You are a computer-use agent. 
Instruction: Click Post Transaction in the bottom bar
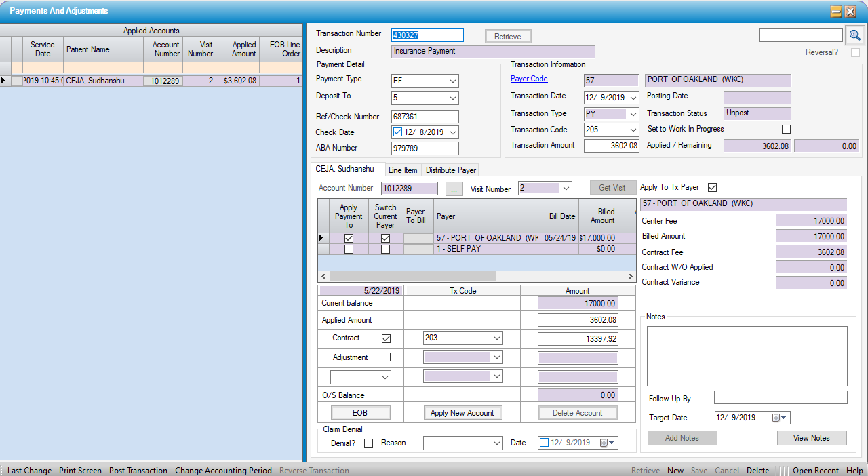(138, 471)
